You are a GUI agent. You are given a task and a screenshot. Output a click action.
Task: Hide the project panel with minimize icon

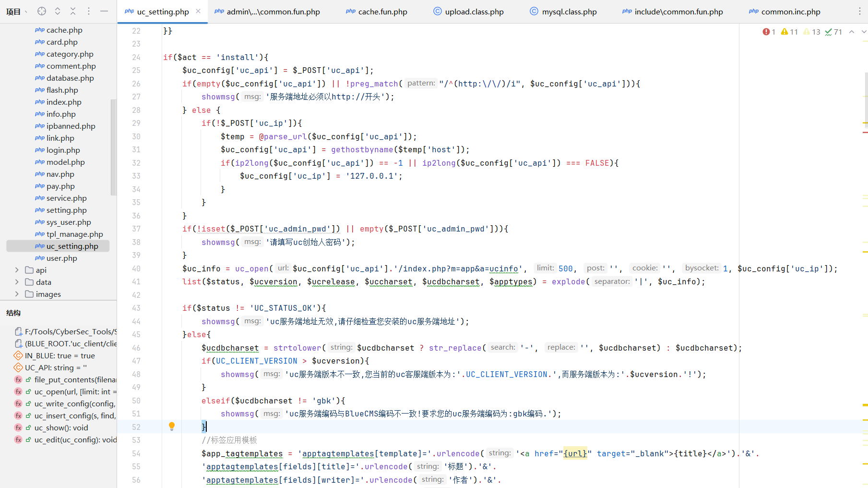[104, 11]
